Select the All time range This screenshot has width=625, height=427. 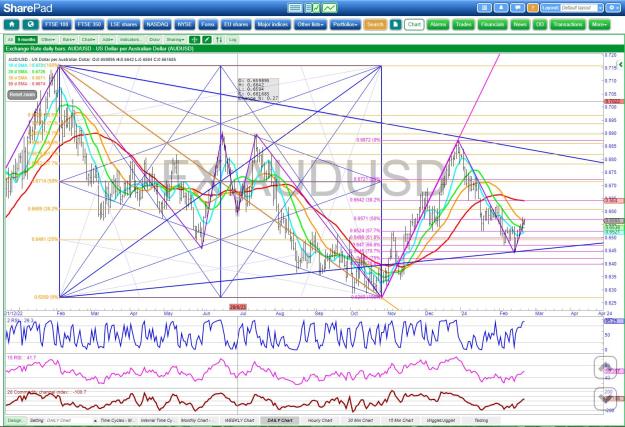10,39
